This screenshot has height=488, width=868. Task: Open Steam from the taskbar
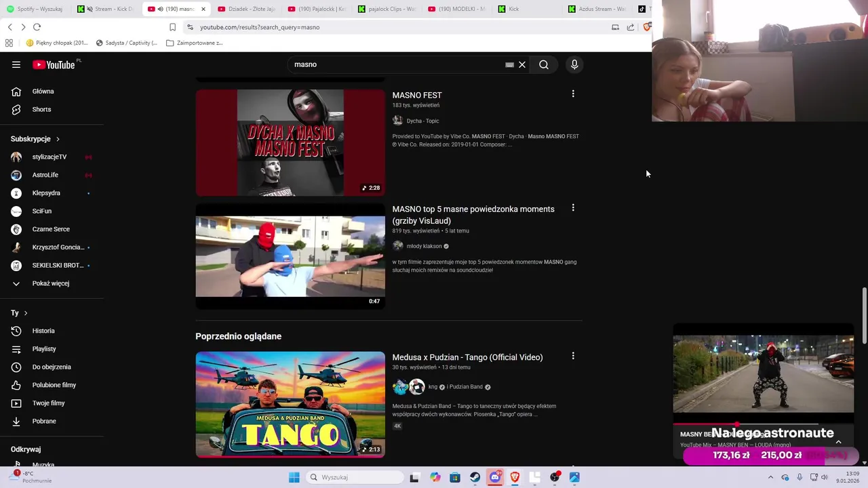(x=475, y=477)
